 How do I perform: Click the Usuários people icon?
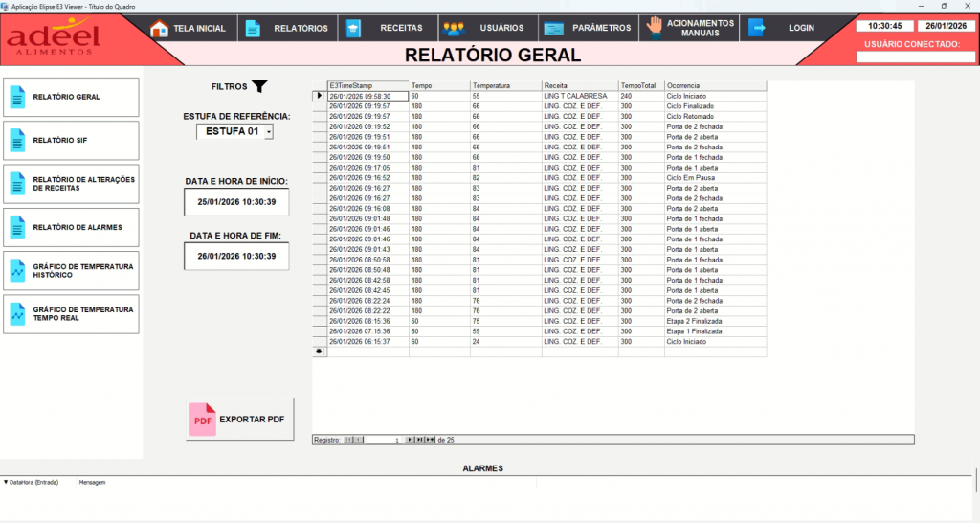point(455,28)
